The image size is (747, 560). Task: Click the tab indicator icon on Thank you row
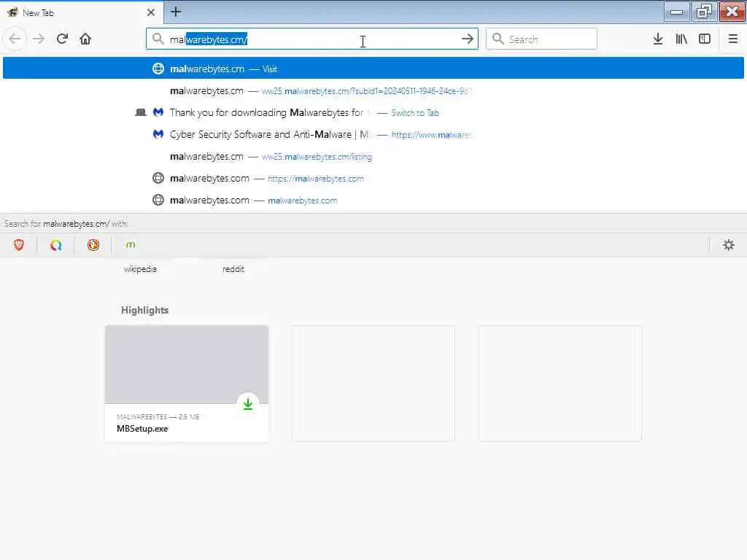[141, 112]
